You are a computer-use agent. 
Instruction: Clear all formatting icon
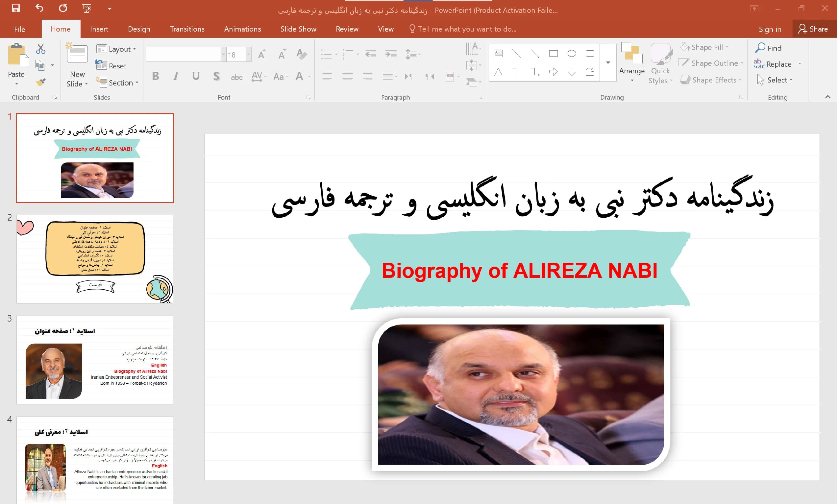(302, 54)
